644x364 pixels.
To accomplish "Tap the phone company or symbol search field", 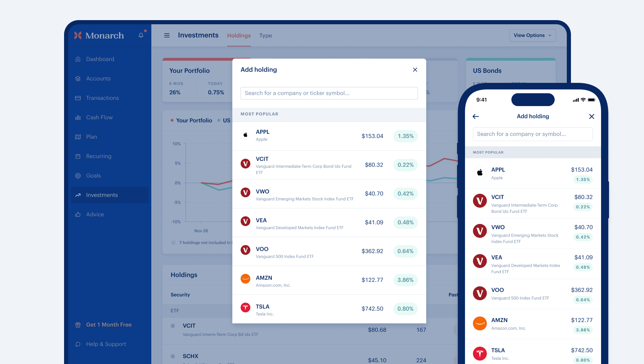I will tap(533, 134).
